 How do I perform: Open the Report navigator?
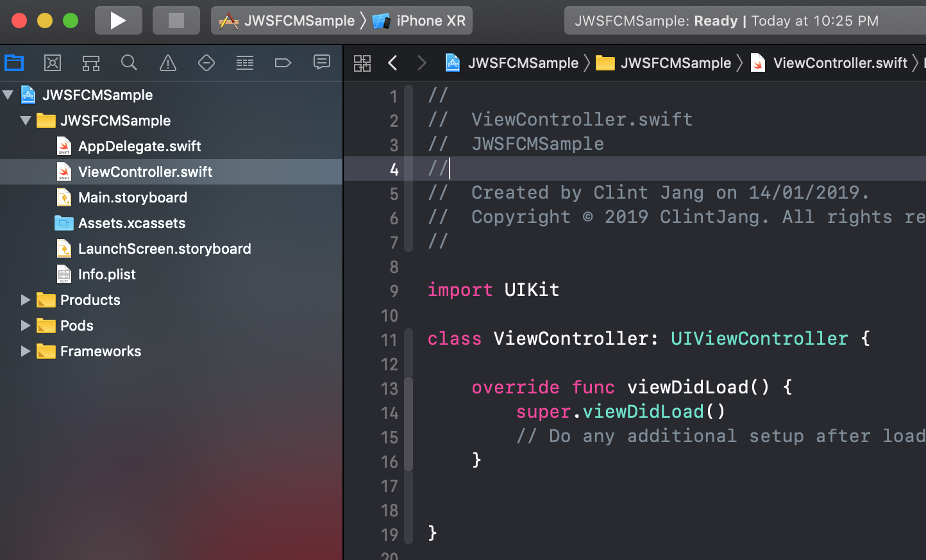coord(322,63)
